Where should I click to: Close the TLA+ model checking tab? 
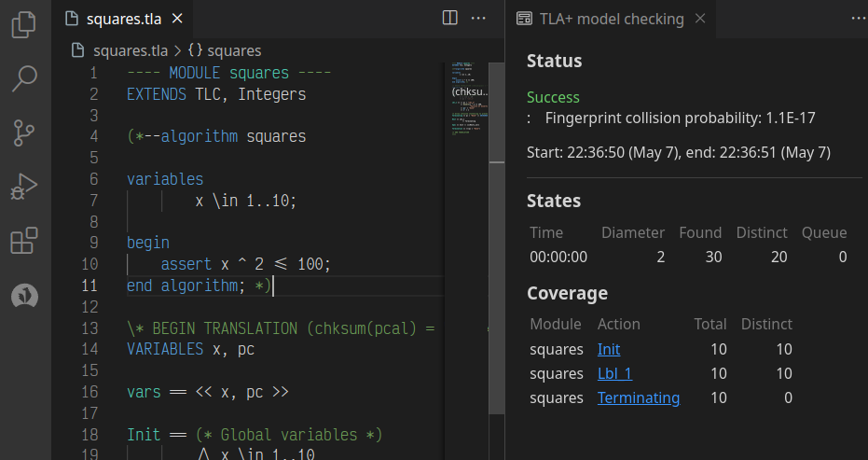point(700,19)
